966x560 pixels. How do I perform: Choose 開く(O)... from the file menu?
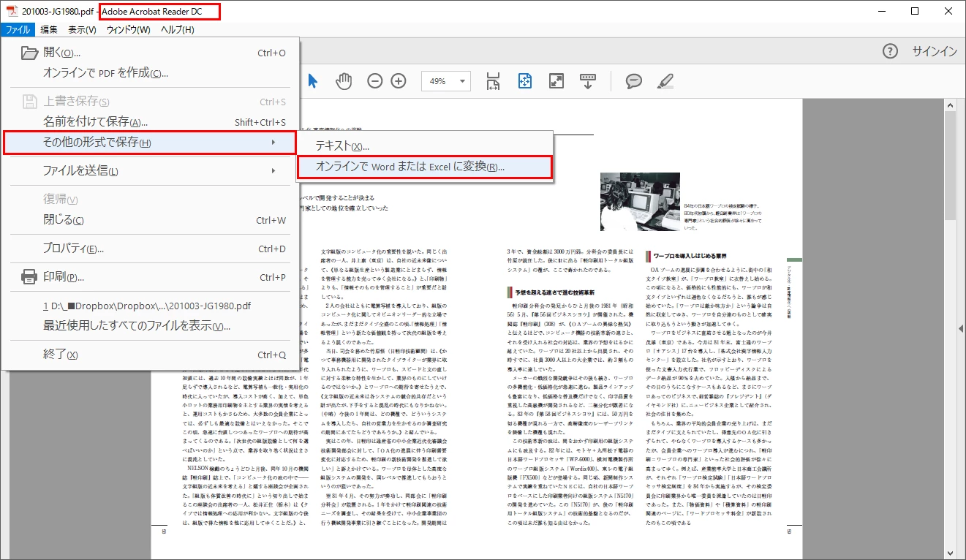(x=151, y=53)
